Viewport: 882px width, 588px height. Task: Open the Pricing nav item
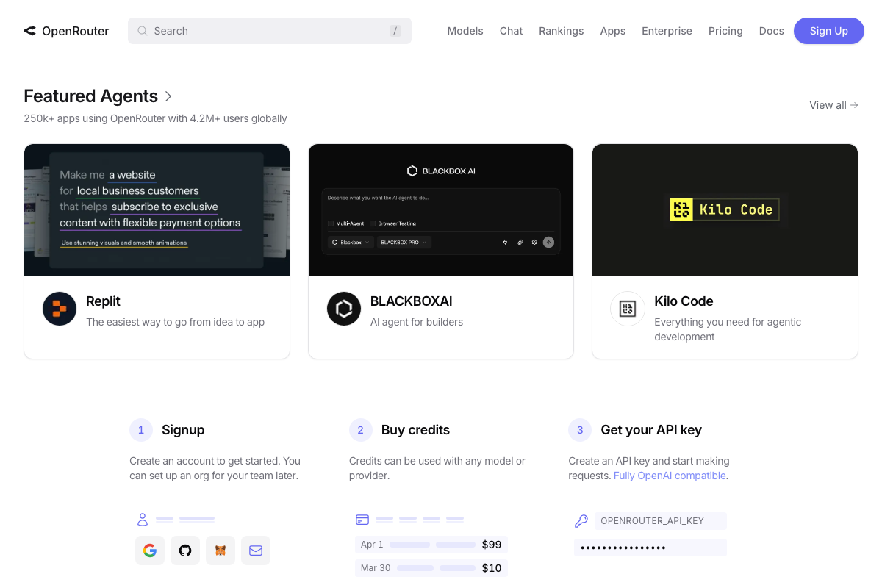click(725, 31)
